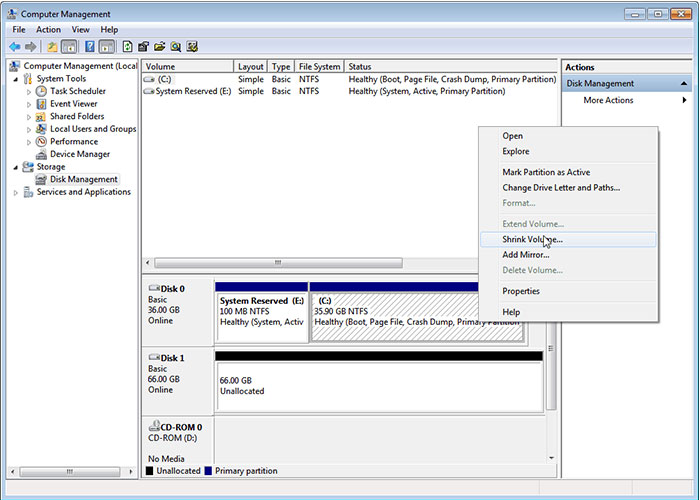Click the Refresh icon in toolbar

(x=128, y=46)
